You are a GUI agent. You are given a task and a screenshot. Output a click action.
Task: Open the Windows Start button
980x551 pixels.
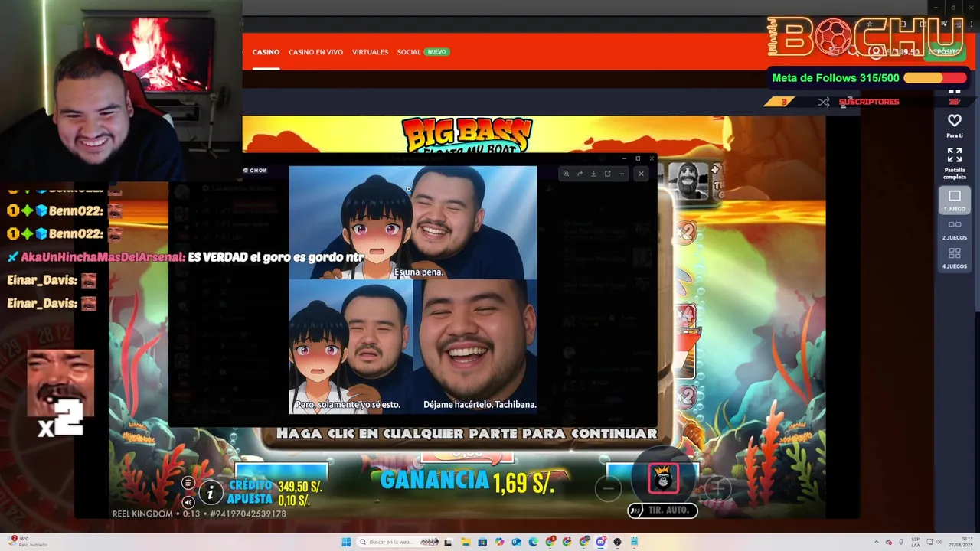(x=346, y=542)
